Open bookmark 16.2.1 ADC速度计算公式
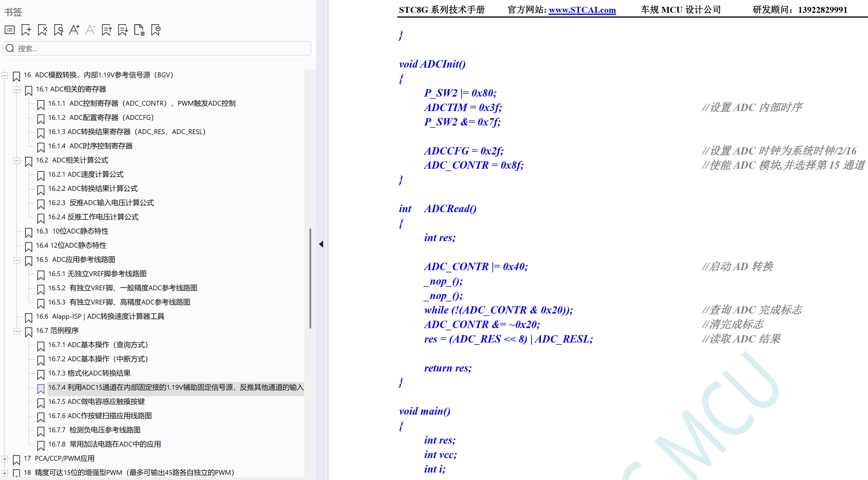 85,174
